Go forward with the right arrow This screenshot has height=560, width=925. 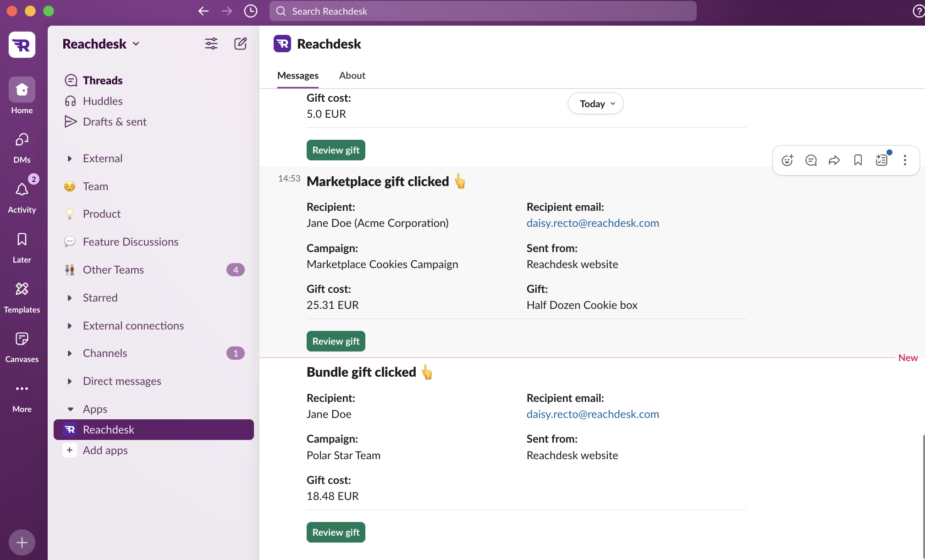tap(227, 11)
